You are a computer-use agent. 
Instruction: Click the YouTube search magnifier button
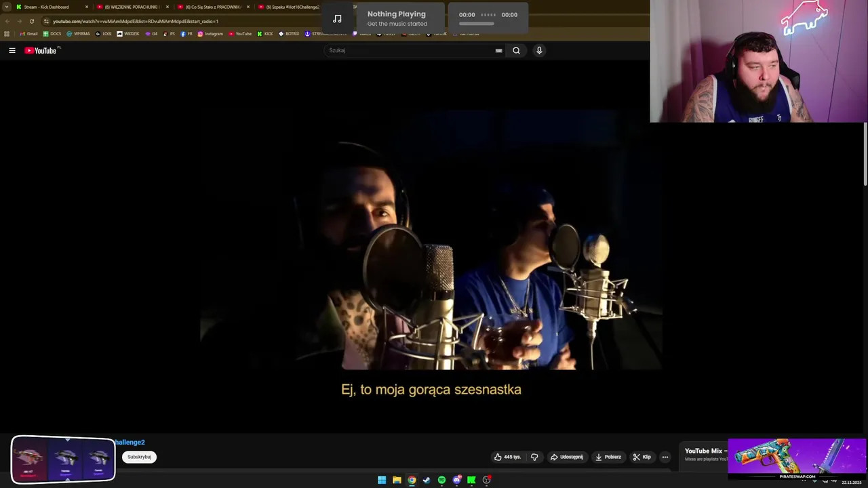pos(516,50)
